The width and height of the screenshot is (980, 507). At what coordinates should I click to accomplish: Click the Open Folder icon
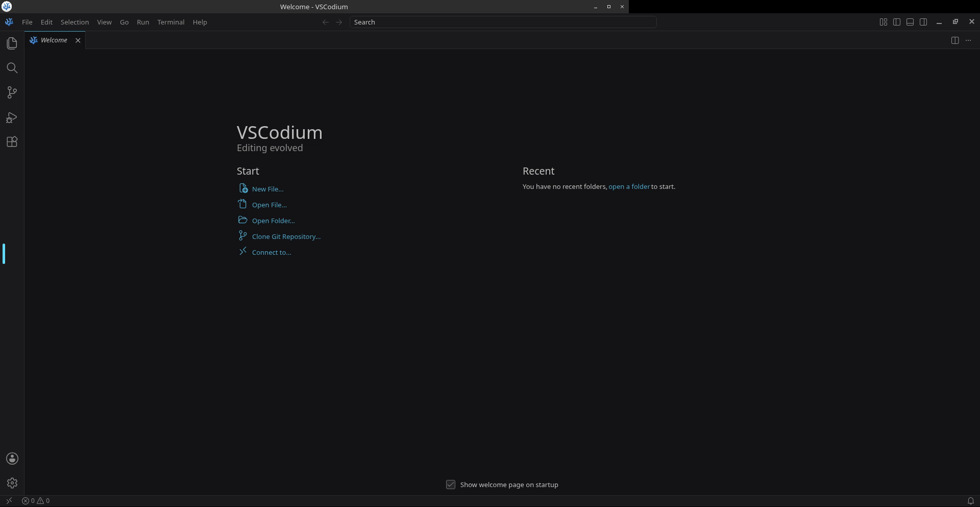[243, 220]
